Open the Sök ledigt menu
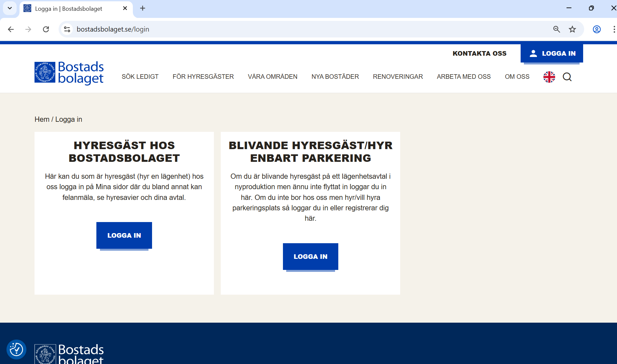Image resolution: width=617 pixels, height=364 pixels. [140, 77]
